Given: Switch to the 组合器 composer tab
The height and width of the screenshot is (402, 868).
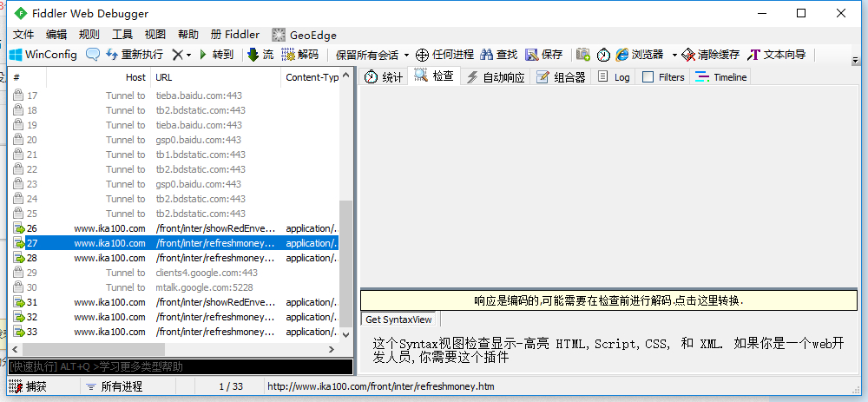Looking at the screenshot, I should [x=561, y=77].
